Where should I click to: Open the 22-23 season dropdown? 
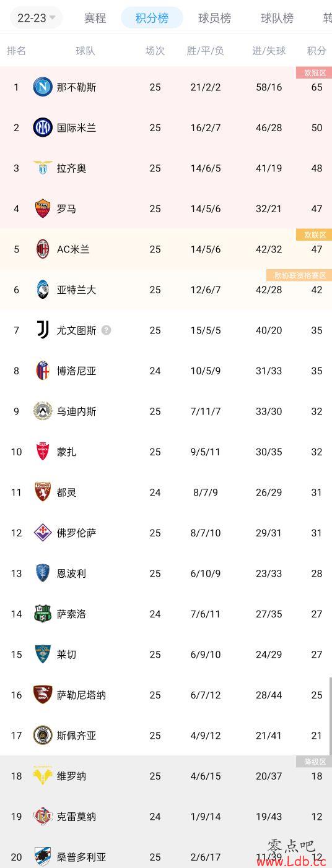37,18
